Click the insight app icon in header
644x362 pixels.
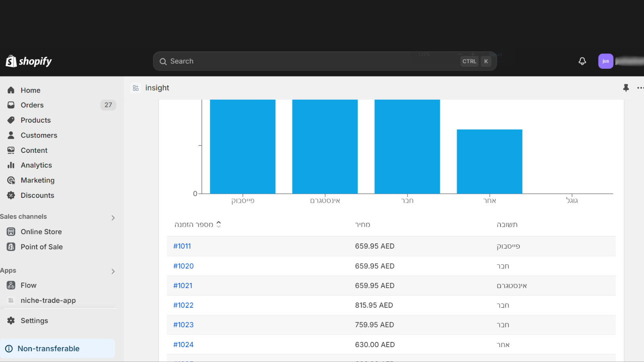coord(136,88)
